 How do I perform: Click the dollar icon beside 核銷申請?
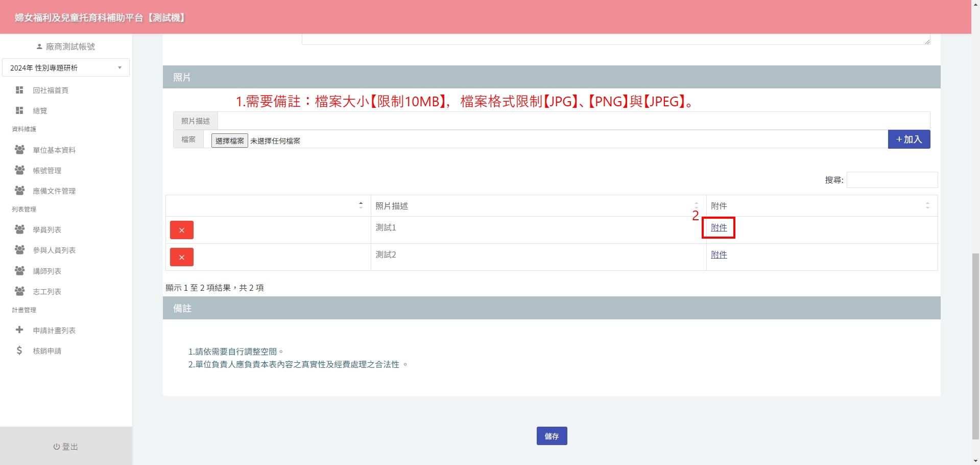tap(19, 351)
